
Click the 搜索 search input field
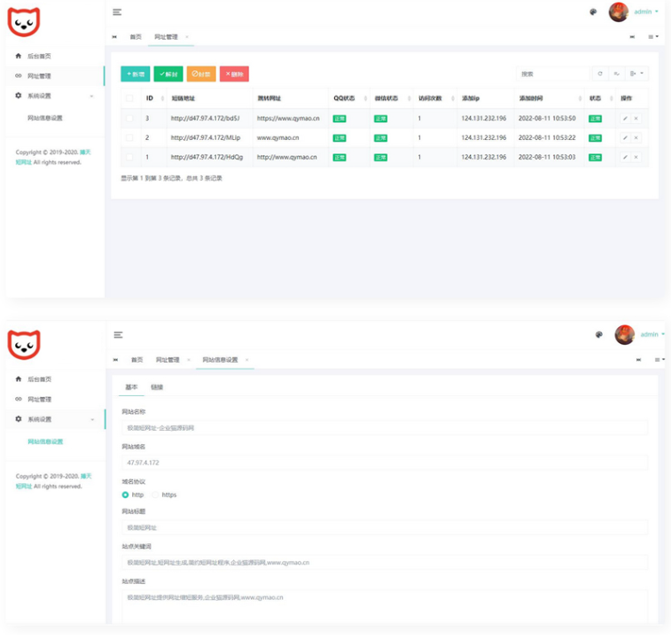[x=551, y=74]
